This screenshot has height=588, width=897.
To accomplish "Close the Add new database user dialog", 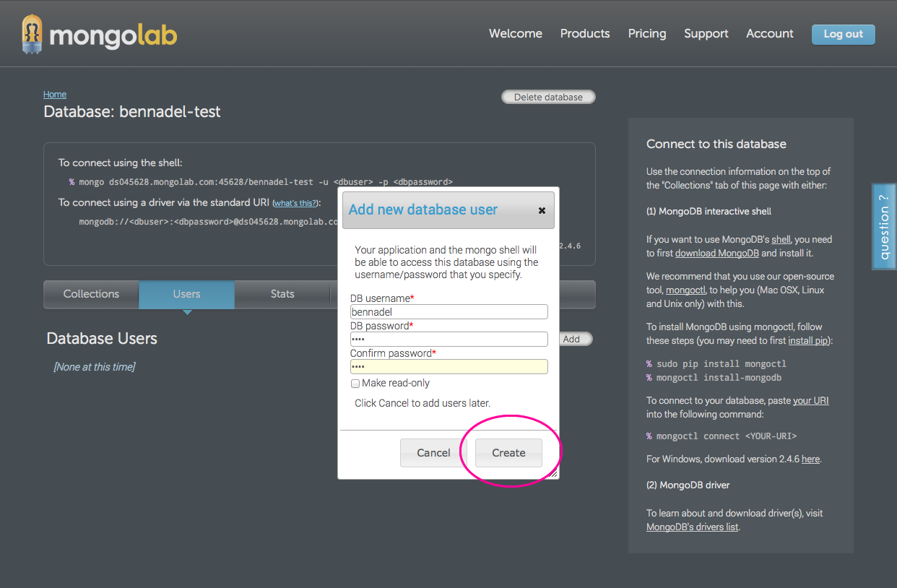I will click(542, 211).
